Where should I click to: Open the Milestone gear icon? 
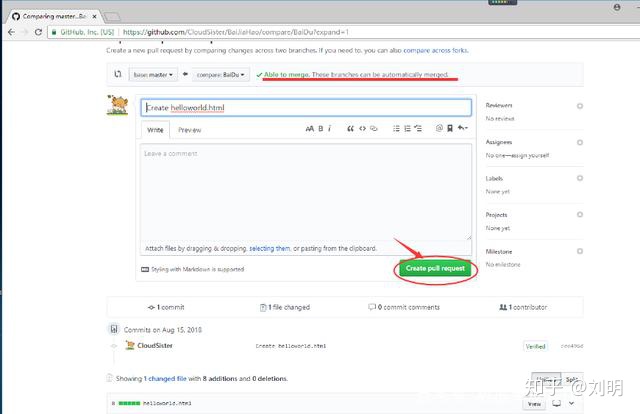[x=580, y=251]
